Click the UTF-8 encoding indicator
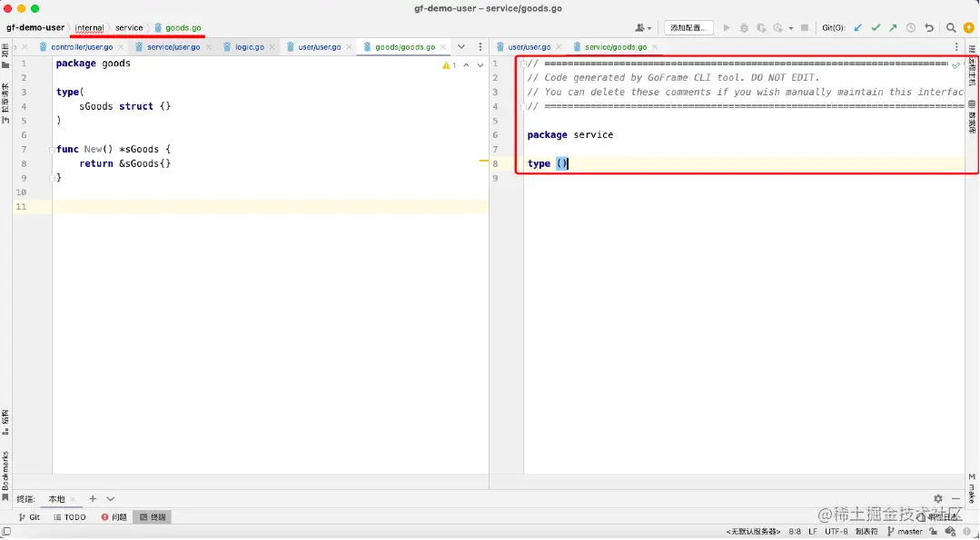 pyautogui.click(x=836, y=531)
